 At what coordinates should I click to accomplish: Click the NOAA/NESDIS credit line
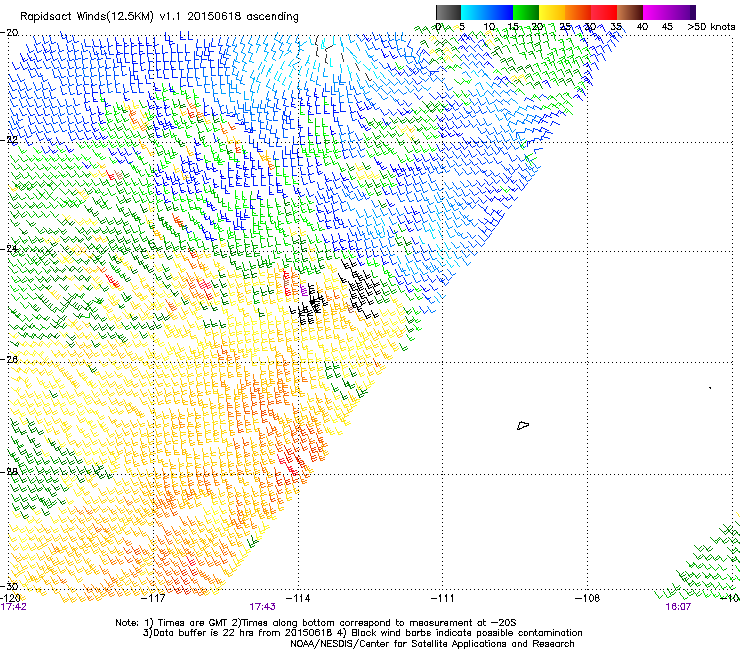432,644
